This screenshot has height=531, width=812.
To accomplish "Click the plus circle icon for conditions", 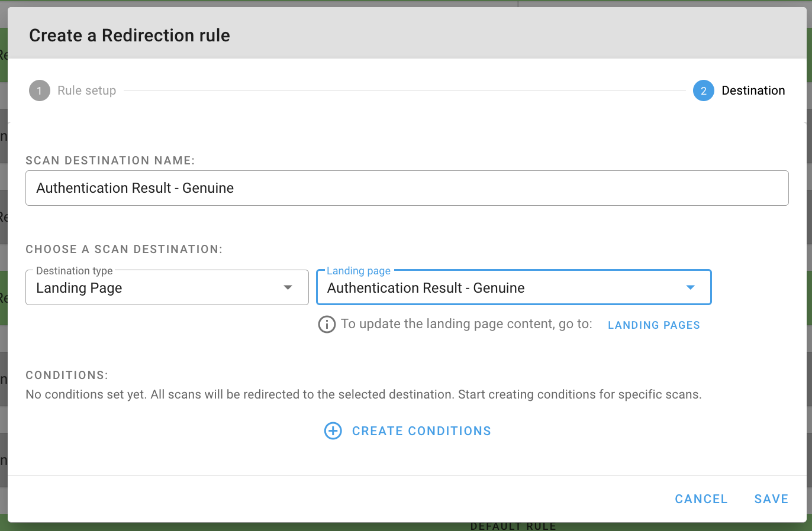I will [x=333, y=431].
